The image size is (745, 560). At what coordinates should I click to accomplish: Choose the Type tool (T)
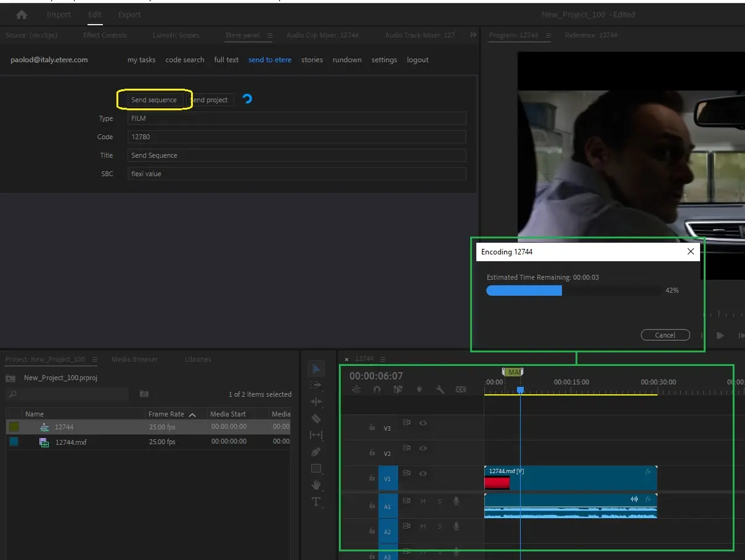click(316, 501)
